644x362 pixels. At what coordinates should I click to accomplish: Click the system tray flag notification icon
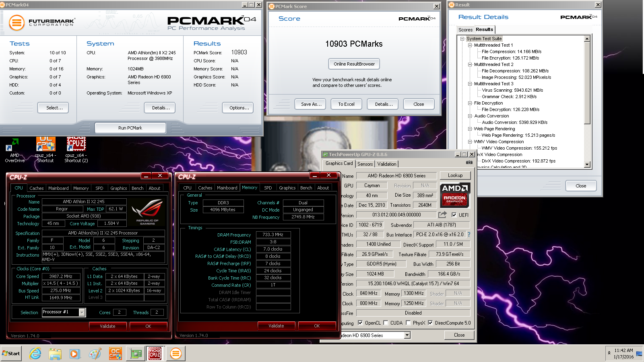639,354
